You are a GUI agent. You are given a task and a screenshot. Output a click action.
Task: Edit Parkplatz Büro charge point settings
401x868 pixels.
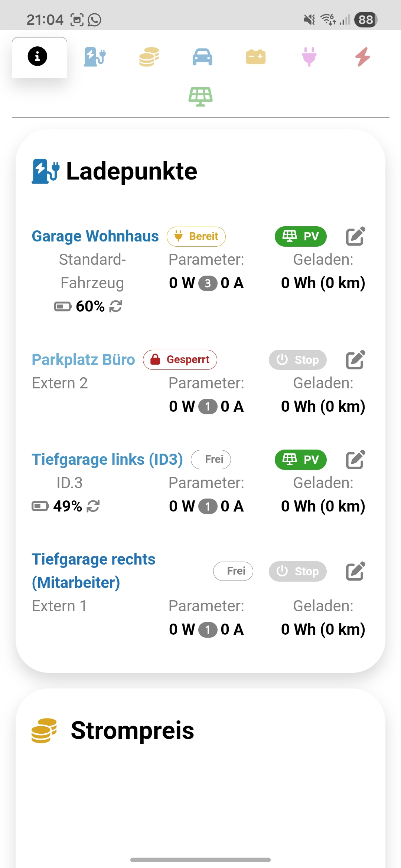tap(355, 360)
